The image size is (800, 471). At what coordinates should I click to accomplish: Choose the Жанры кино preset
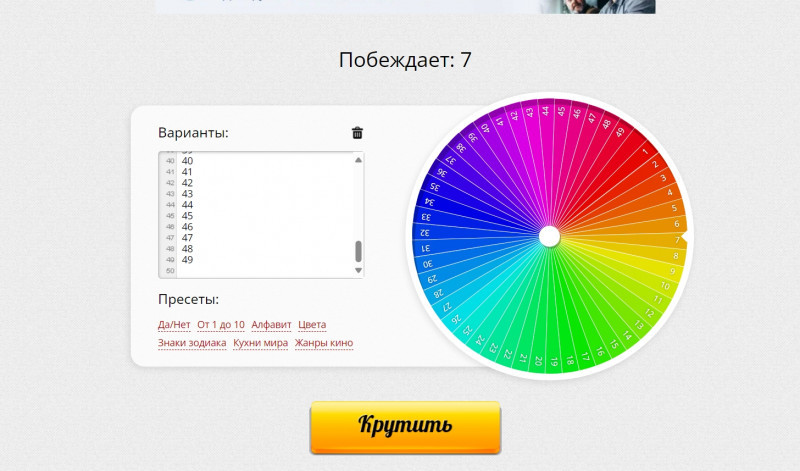click(324, 343)
